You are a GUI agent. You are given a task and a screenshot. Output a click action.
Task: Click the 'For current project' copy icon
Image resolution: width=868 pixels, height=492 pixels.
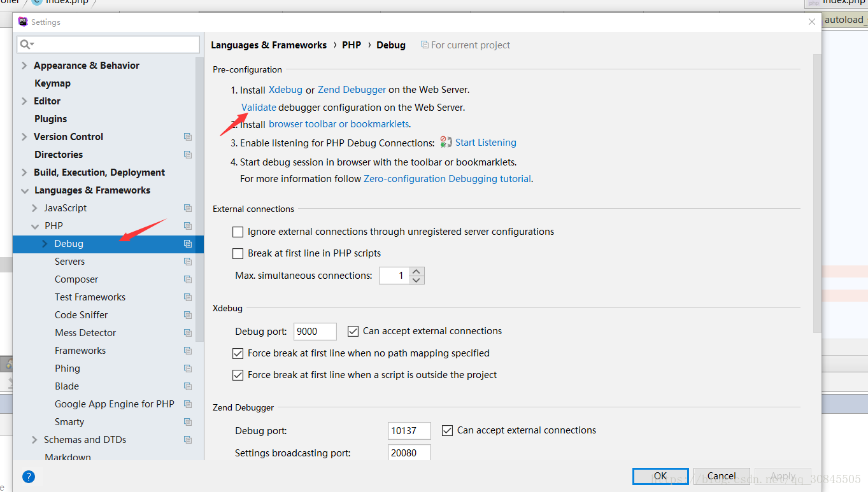[425, 45]
